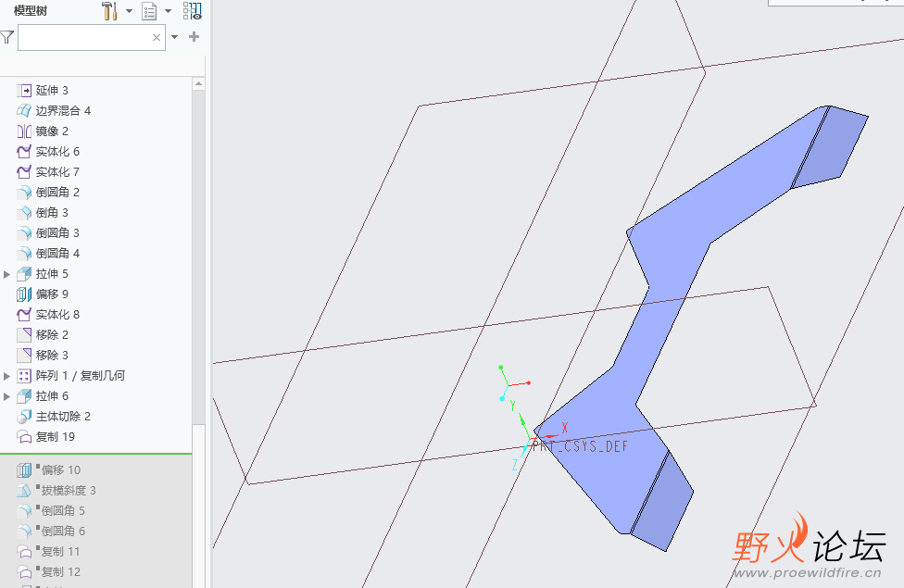This screenshot has width=904, height=588.
Task: Select PRT_CSYS_DEF coordinate system label
Action: point(580,446)
